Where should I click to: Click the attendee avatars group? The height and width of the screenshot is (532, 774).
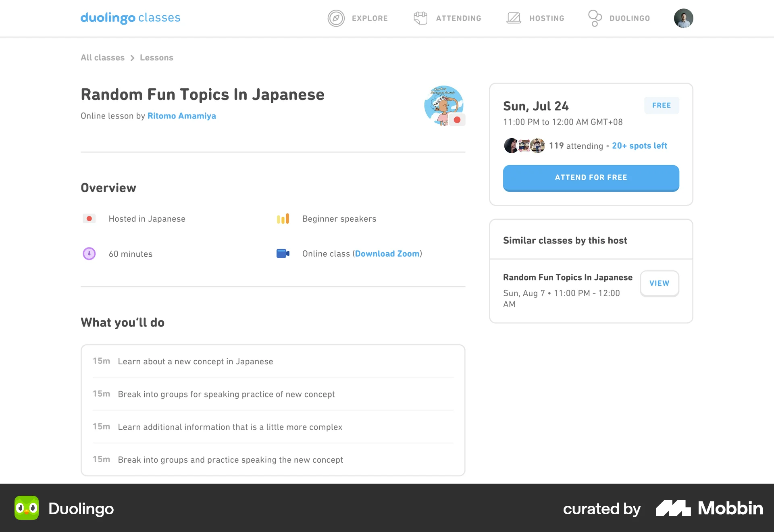pos(523,145)
